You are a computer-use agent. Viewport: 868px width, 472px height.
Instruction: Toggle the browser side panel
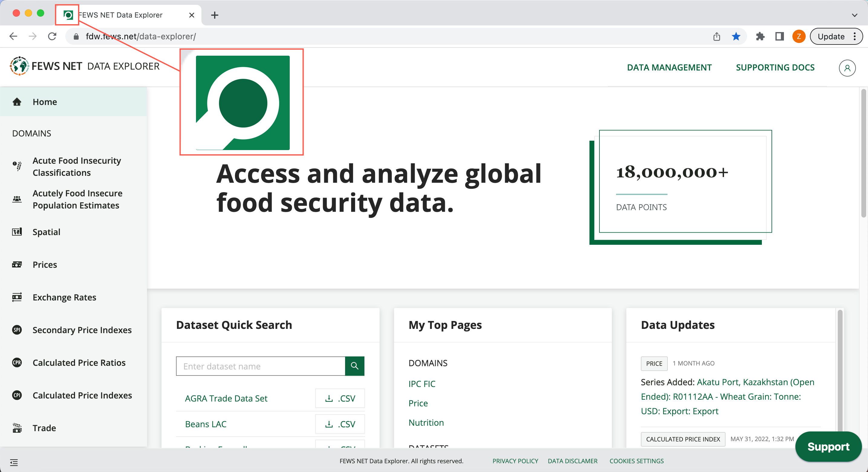point(779,36)
